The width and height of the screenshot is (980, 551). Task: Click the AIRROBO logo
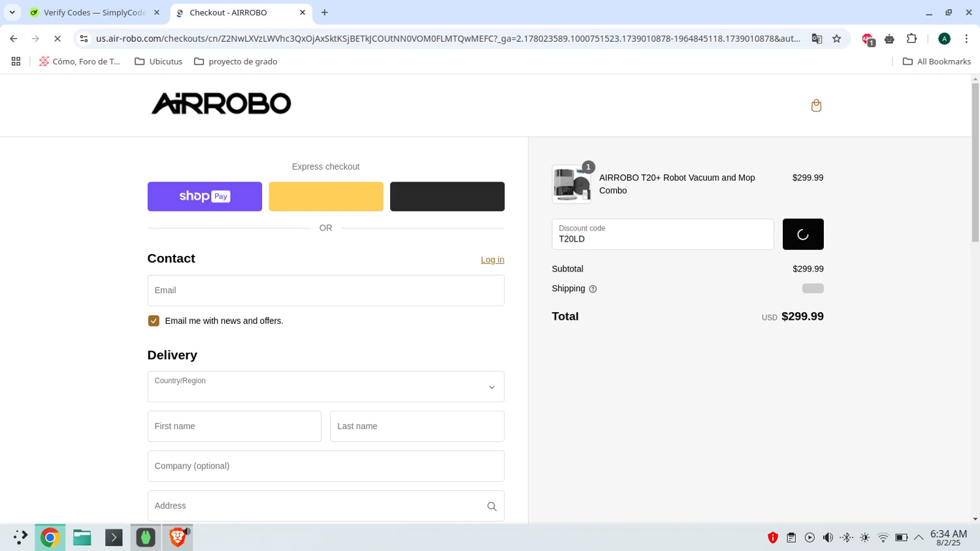221,104
